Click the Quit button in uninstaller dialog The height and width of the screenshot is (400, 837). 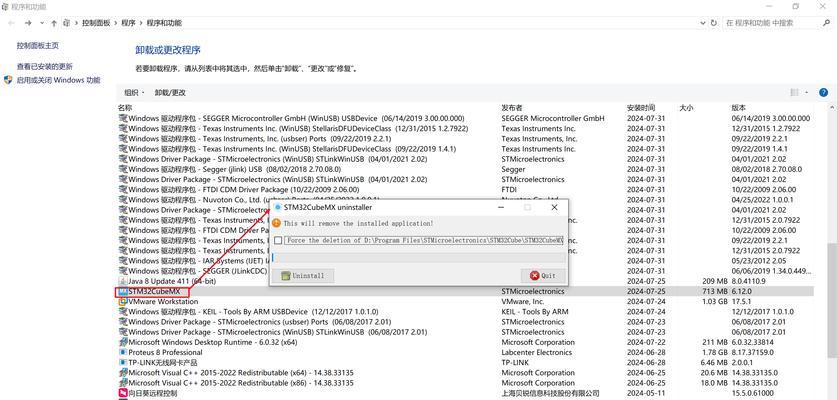543,276
